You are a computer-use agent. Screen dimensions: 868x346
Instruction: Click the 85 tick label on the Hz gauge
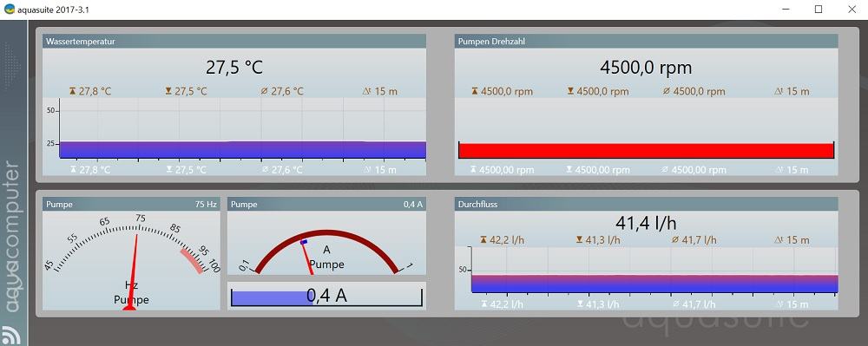tap(176, 228)
